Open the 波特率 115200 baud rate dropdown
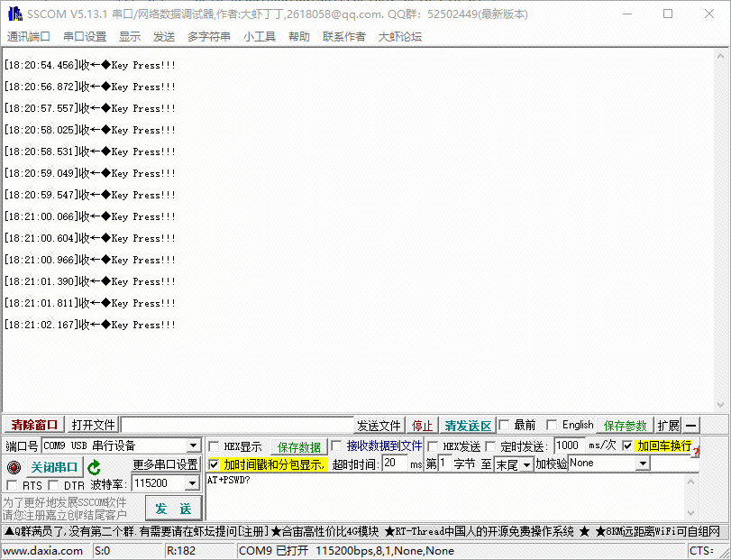Screen dimensions: 731x560 point(191,484)
